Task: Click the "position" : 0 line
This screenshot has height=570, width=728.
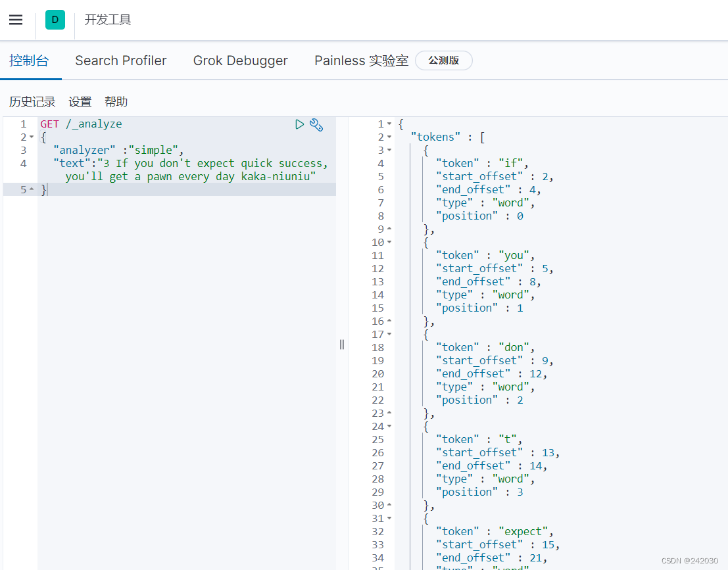Action: click(x=479, y=216)
